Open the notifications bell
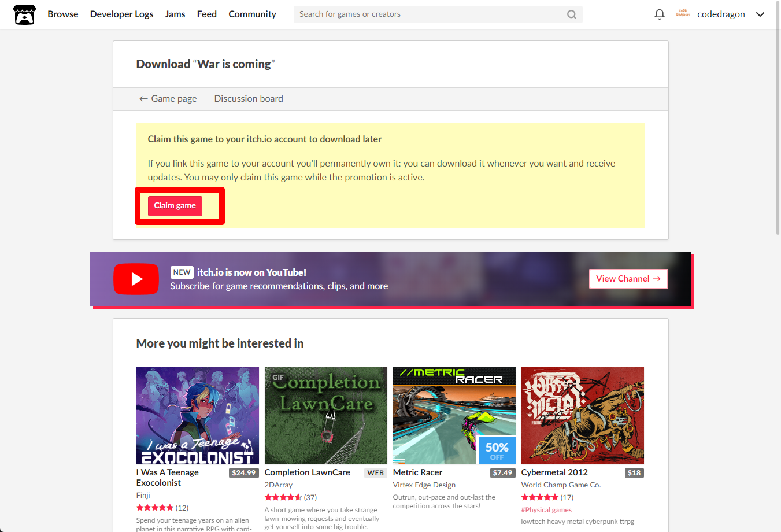 pos(660,14)
